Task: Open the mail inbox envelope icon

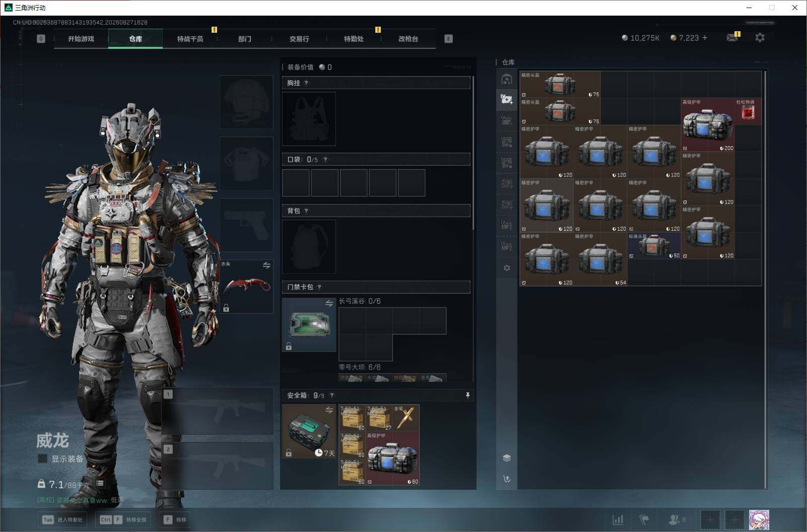Action: click(732, 38)
